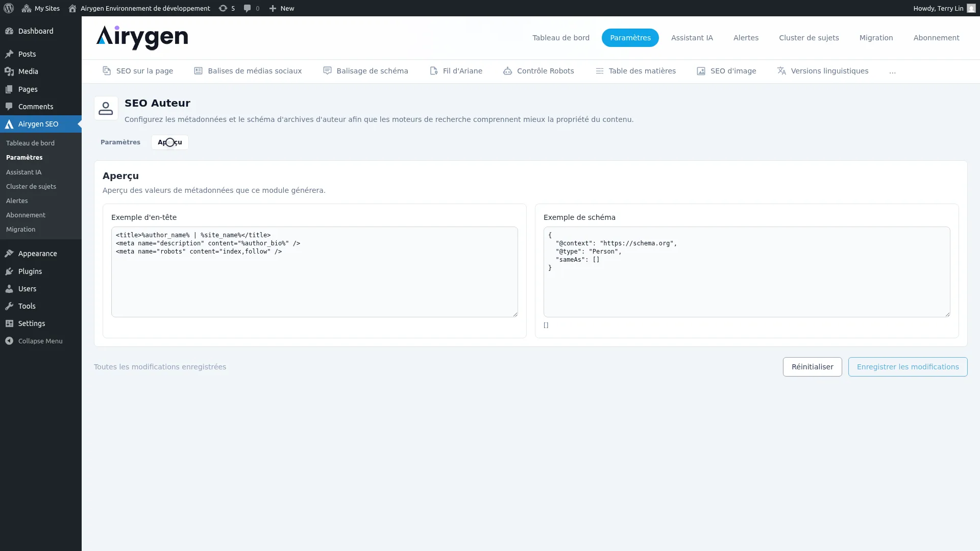Click the home icon for Airygen Environnement

[72, 8]
